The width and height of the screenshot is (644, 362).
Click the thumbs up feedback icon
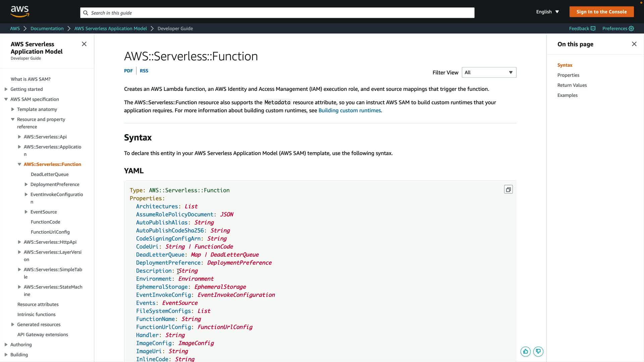click(525, 352)
